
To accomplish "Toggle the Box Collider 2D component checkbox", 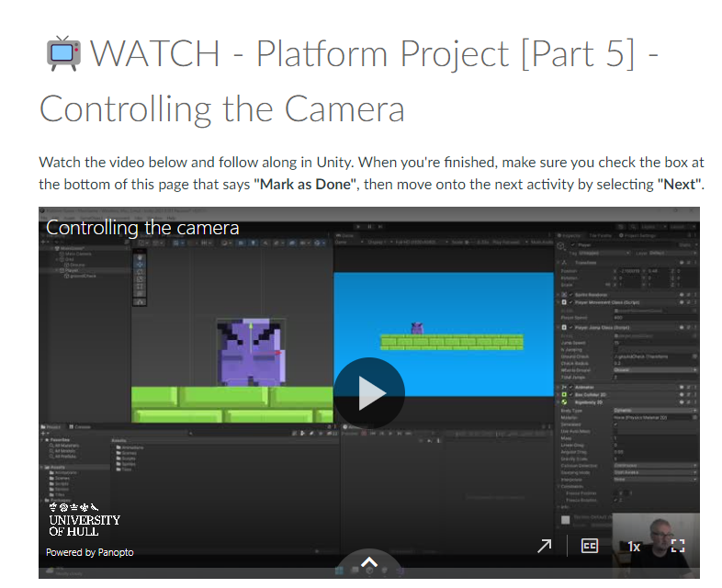I will click(x=572, y=394).
